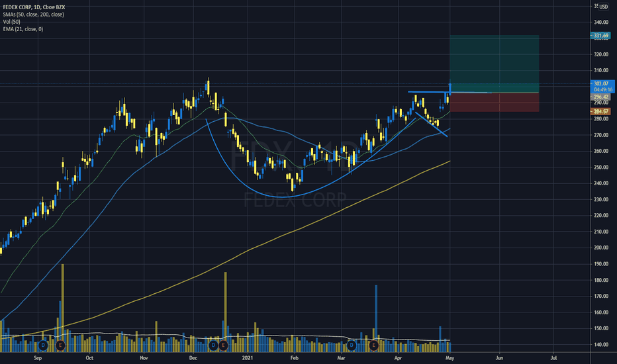
Task: Click the Nov label on time axis
Action: tap(144, 358)
